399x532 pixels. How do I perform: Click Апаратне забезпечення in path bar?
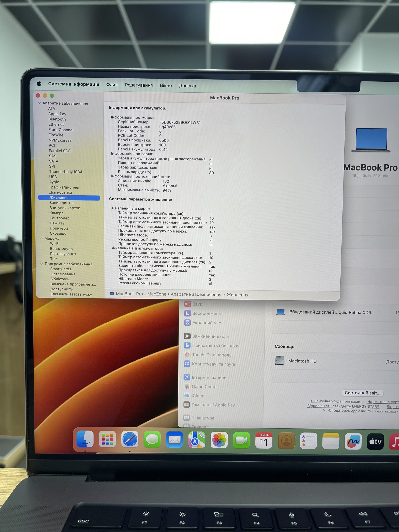pyautogui.click(x=196, y=294)
